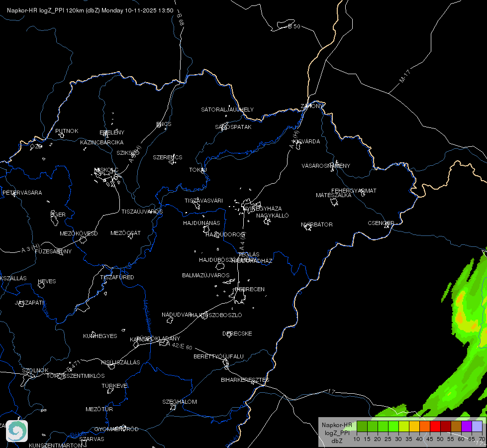This screenshot has width=487, height=448.
Task: Click the 'SÁTORALJAÚJHELY' town label
Action: [227, 110]
